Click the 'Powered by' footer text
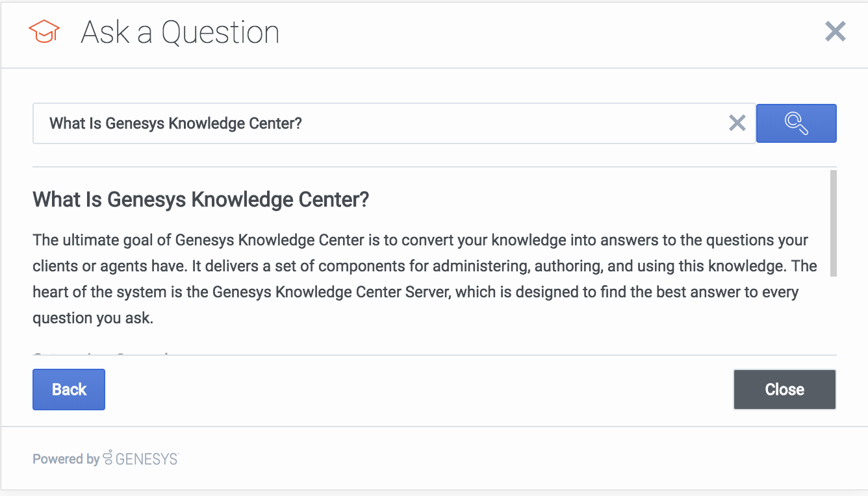The image size is (868, 496). click(66, 459)
